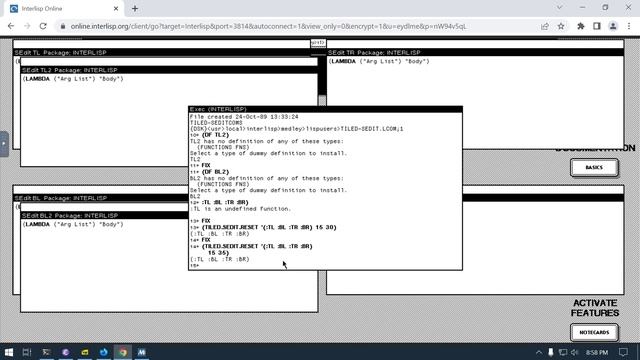This screenshot has height=360, width=640.
Task: Click the microphone icon in system tray
Action: (551, 352)
